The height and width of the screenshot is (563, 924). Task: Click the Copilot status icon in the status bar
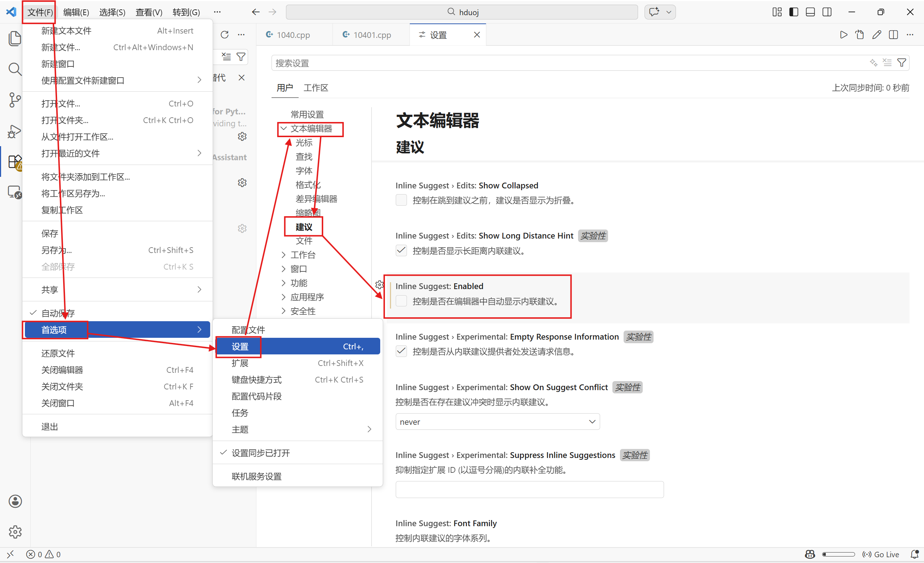coord(810,554)
